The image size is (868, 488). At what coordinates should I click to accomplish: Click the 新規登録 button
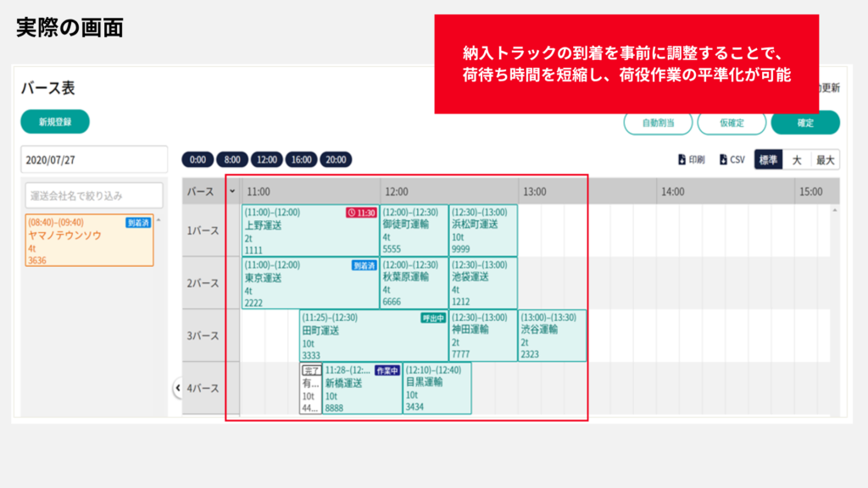[x=55, y=122]
